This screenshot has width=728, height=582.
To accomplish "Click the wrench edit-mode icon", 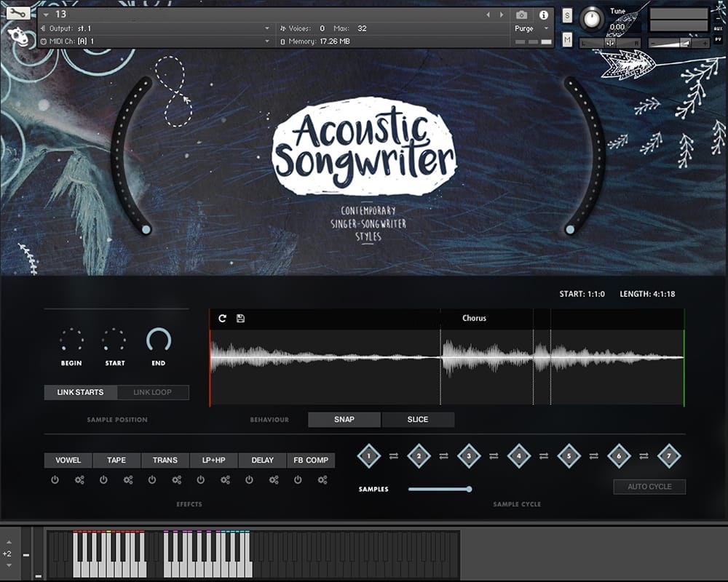I will point(17,13).
